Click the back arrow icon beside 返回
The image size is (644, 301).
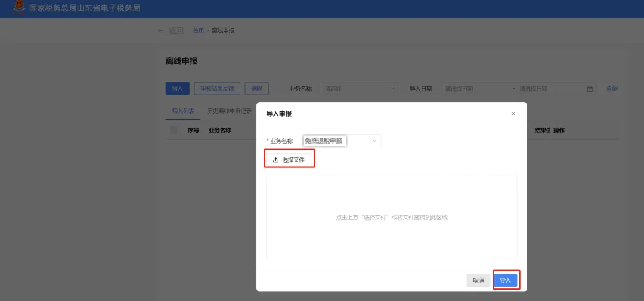[161, 30]
